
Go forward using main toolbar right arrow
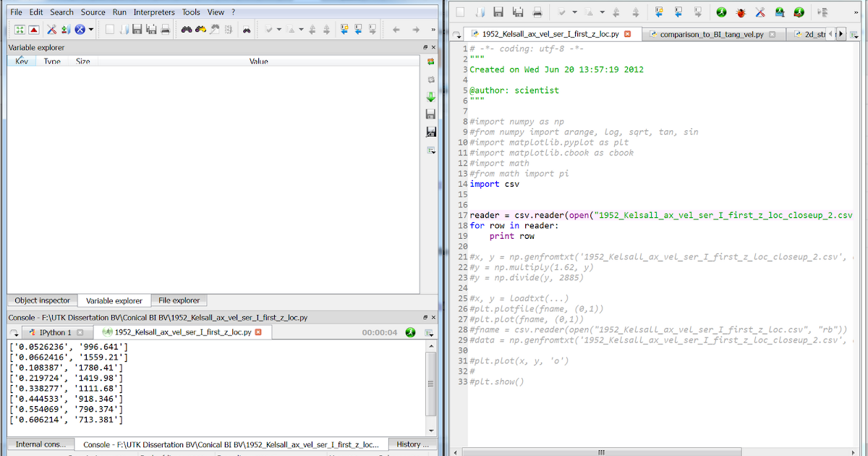point(416,29)
